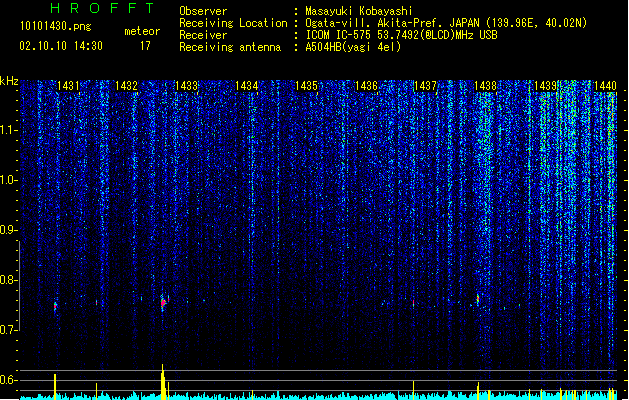The height and width of the screenshot is (400, 629).
Task: Click the 0.8 kHz axis label
Action: pyautogui.click(x=9, y=280)
